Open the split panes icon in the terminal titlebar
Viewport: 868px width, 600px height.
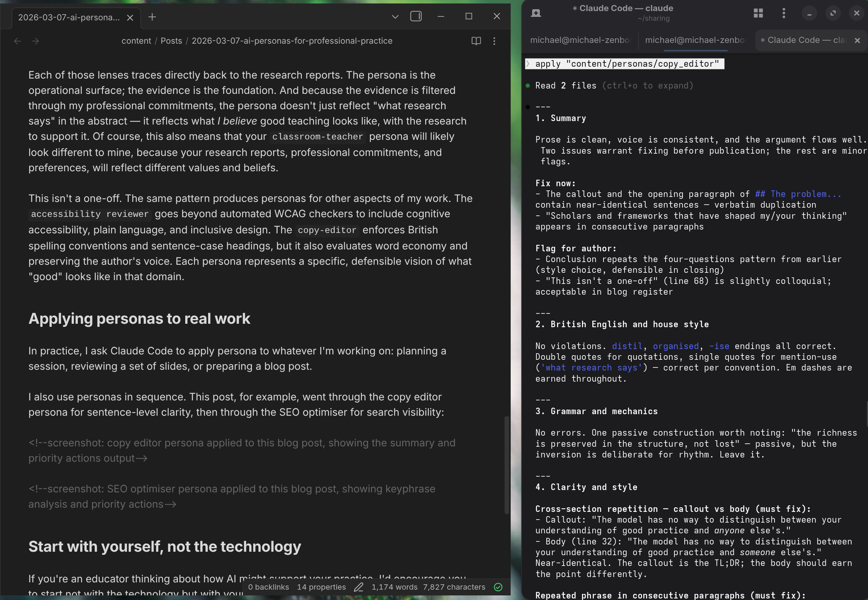(x=758, y=13)
